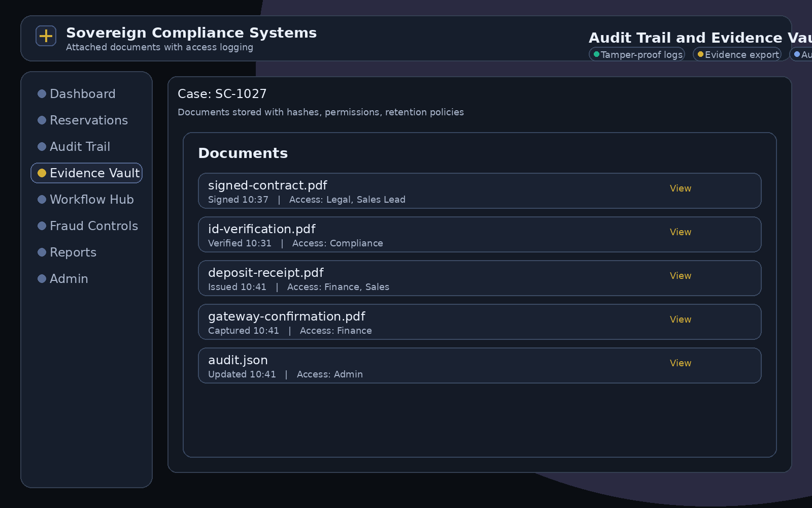Viewport: 812px width, 508px height.
Task: Click the bullet icon next to Fraud Controls
Action: click(x=42, y=226)
